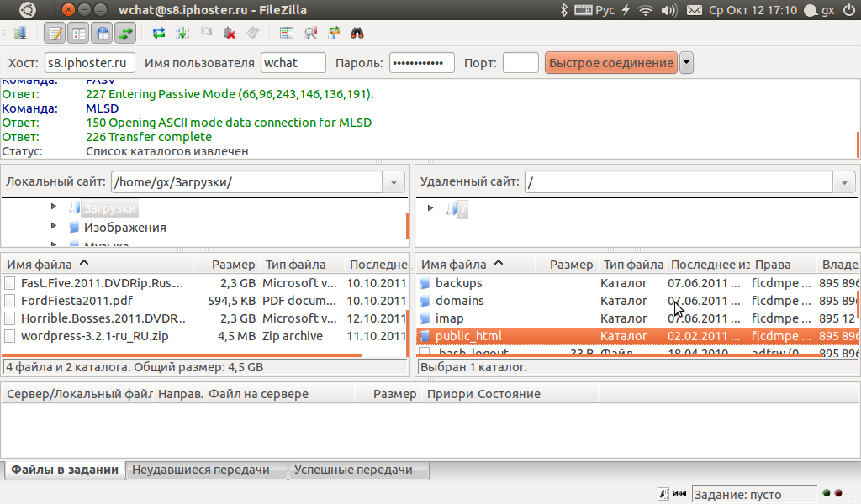Toggle processing of the transfer queue
Screen dimensions: 861x504
click(x=182, y=34)
